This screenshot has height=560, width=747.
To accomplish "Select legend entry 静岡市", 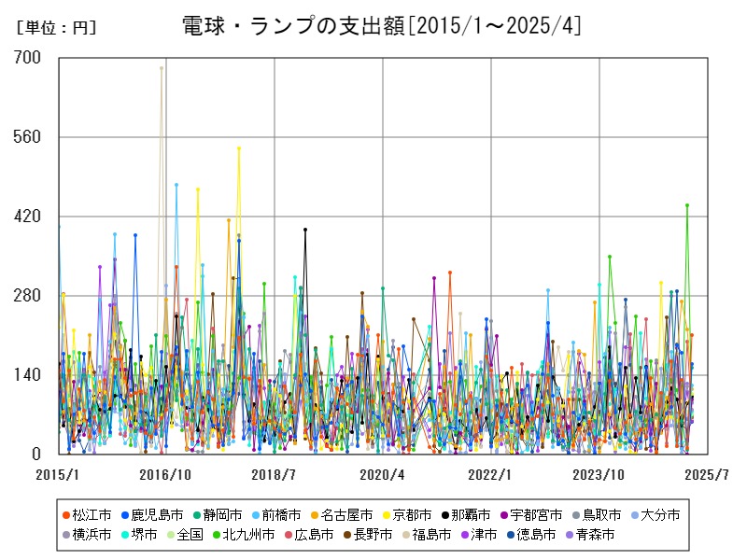I will [218, 515].
